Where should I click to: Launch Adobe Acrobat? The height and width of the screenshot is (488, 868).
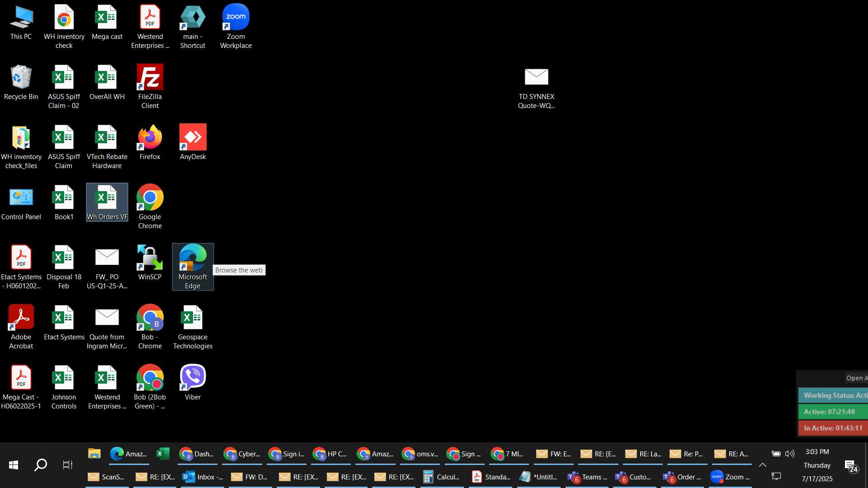pos(21,328)
